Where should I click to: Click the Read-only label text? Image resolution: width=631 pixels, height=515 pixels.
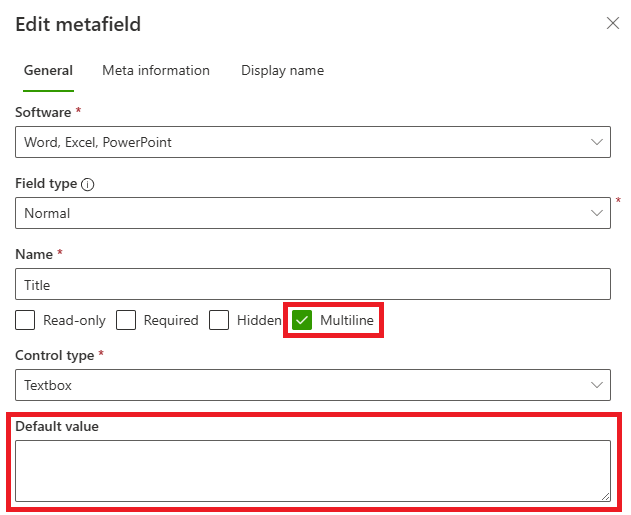(74, 320)
